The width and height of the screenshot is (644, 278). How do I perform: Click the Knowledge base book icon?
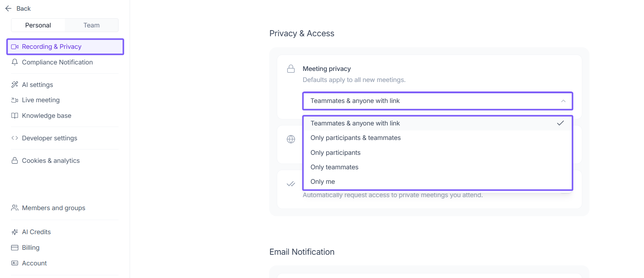15,116
